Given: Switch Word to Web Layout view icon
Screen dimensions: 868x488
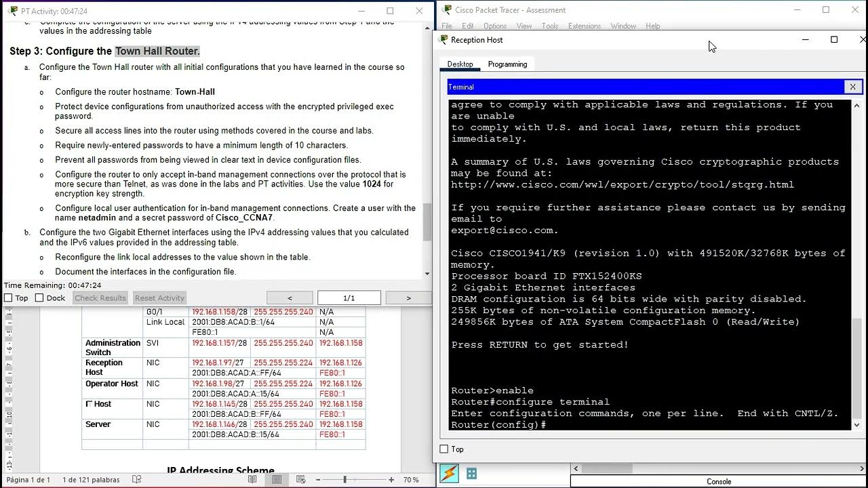Looking at the screenshot, I should 301,479.
